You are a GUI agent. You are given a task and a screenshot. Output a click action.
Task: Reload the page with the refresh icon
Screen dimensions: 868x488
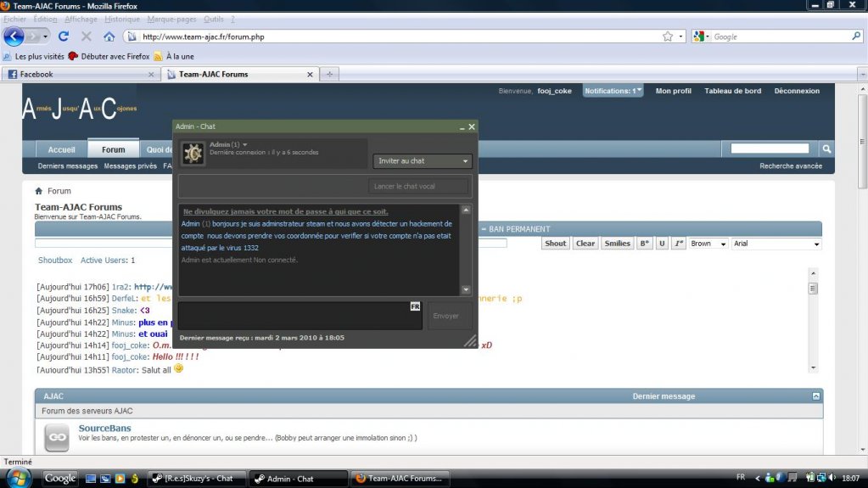tap(64, 36)
